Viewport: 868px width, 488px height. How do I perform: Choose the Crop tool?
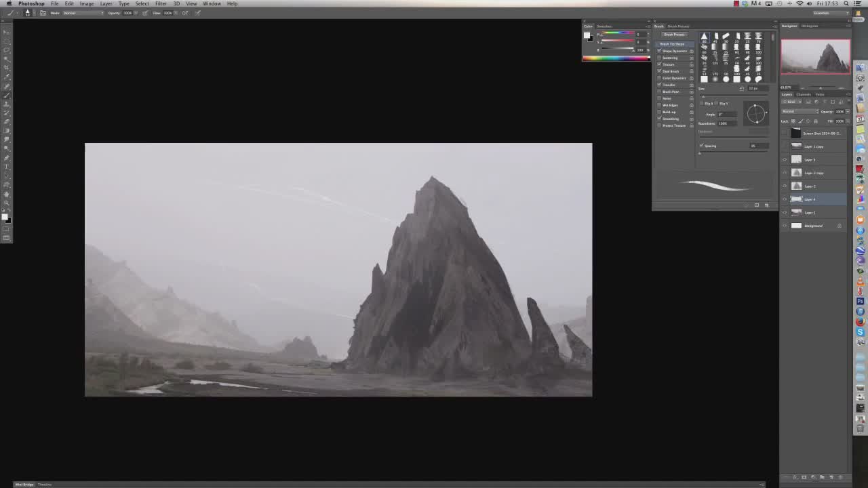tap(7, 68)
